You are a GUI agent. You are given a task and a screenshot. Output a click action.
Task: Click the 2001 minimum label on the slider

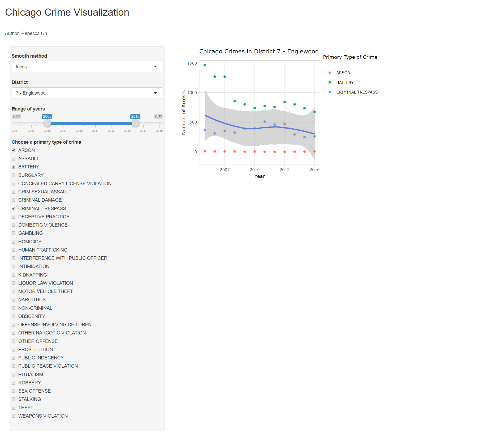(x=16, y=116)
